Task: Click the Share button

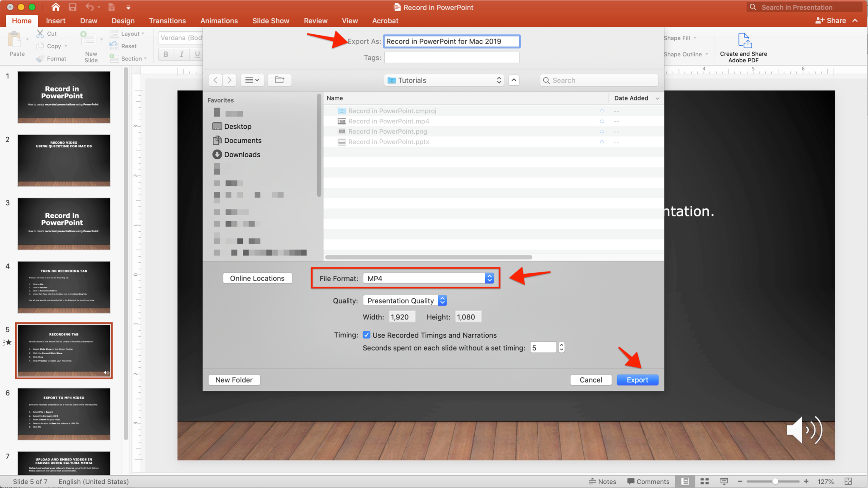Action: pos(831,20)
